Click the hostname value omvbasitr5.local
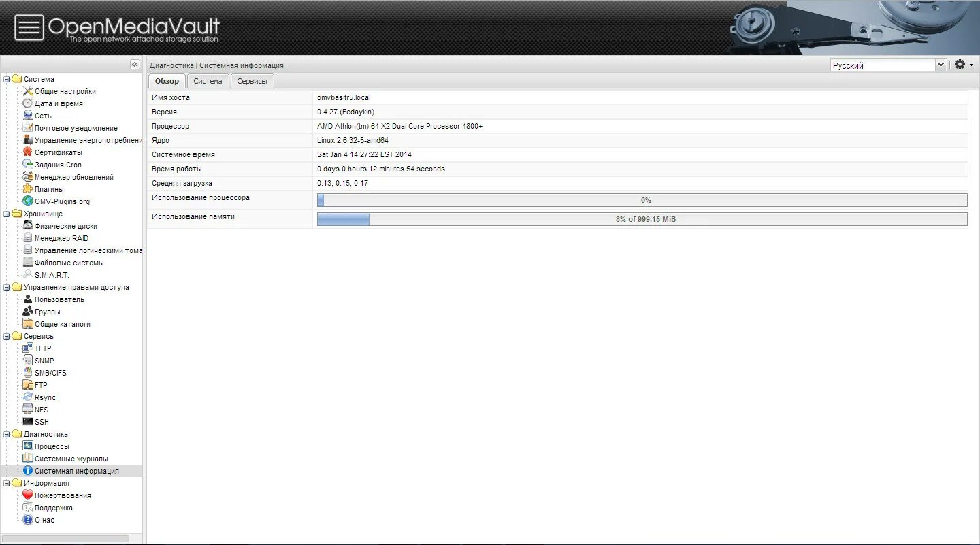Screen dimensions: 980x545 (x=344, y=97)
